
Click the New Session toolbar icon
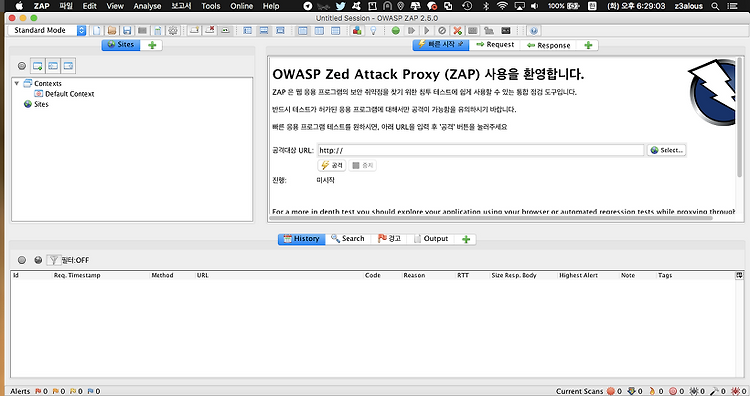pyautogui.click(x=97, y=31)
